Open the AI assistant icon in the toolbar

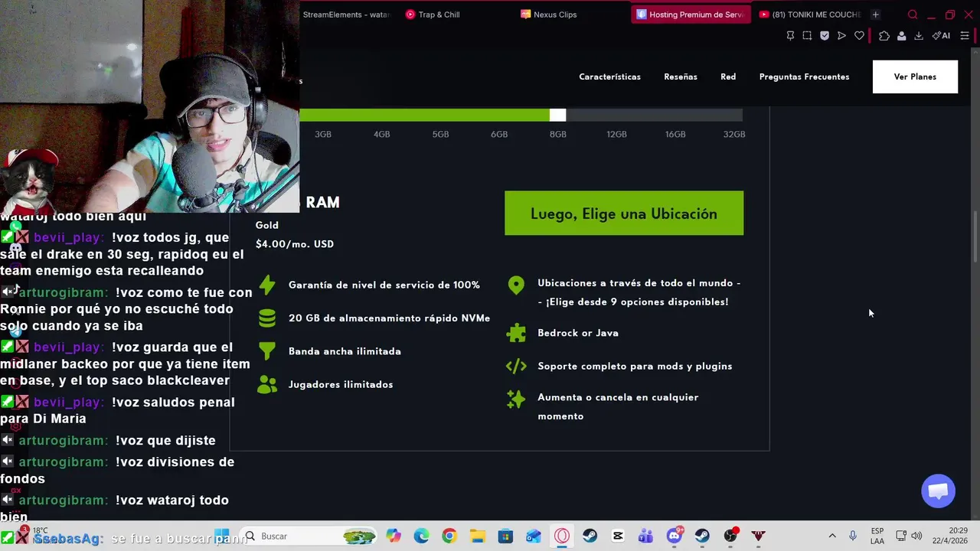(941, 36)
